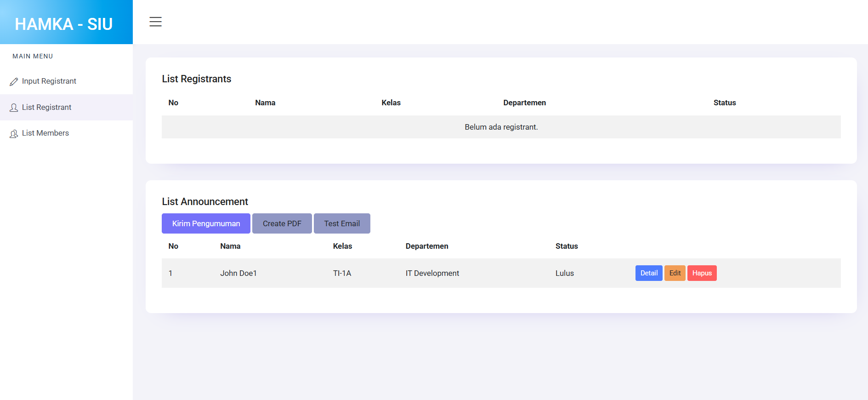Click the Lulus status cell
Viewport: 868px width, 400px height.
[564, 273]
